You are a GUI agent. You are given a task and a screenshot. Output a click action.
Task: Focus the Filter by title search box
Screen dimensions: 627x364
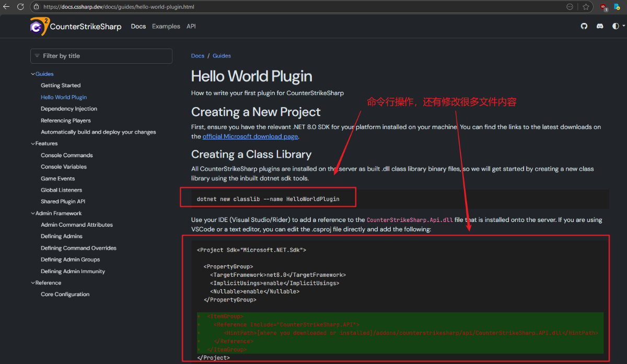[101, 56]
